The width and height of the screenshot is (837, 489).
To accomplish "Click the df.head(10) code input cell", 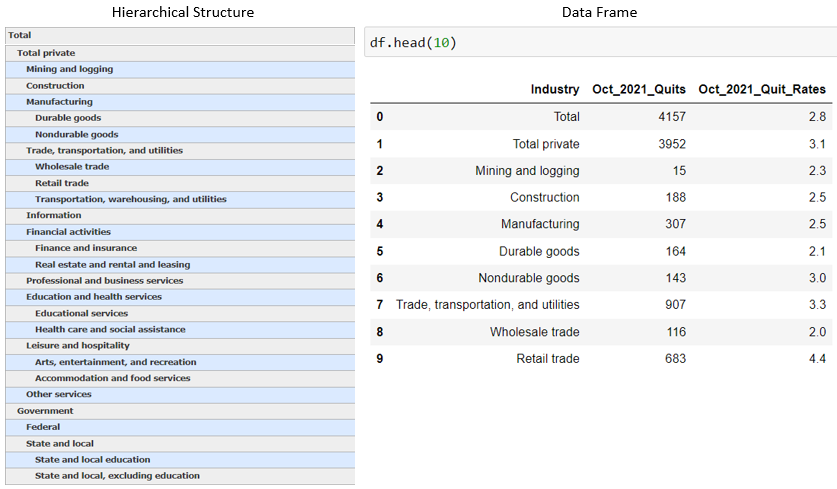I will [x=600, y=45].
